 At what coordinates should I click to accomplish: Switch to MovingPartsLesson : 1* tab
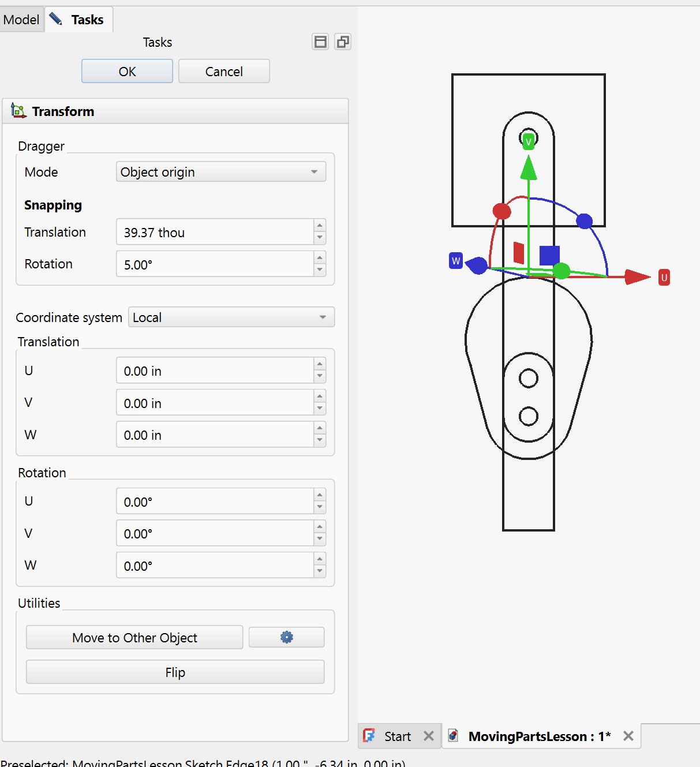539,736
